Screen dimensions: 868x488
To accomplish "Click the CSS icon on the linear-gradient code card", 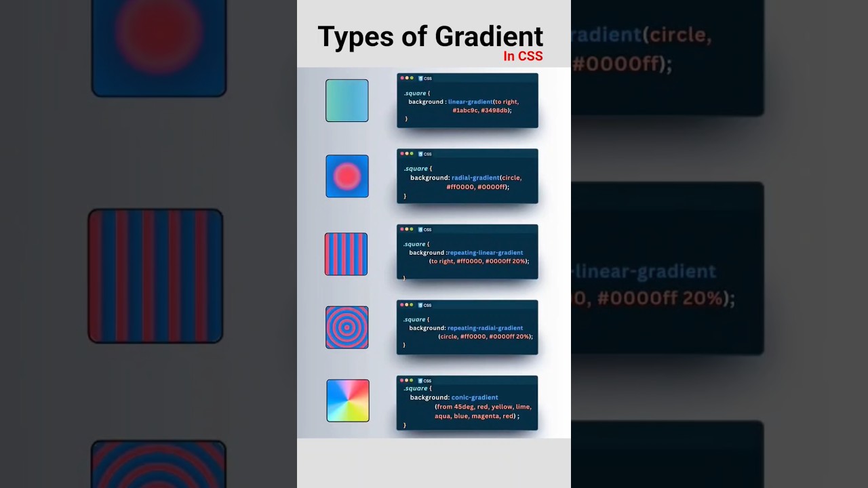I will (x=420, y=78).
